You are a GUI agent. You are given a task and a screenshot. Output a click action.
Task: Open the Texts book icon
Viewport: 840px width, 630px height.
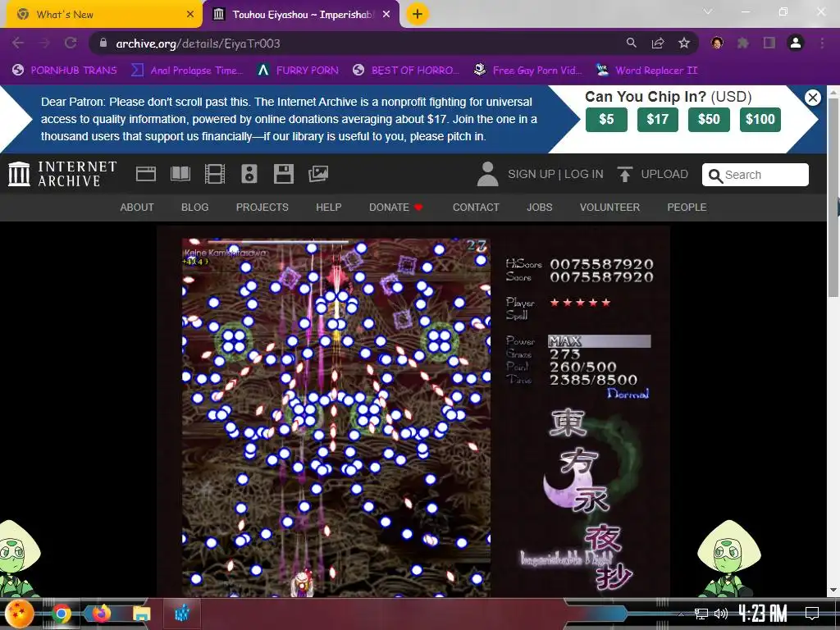point(180,174)
